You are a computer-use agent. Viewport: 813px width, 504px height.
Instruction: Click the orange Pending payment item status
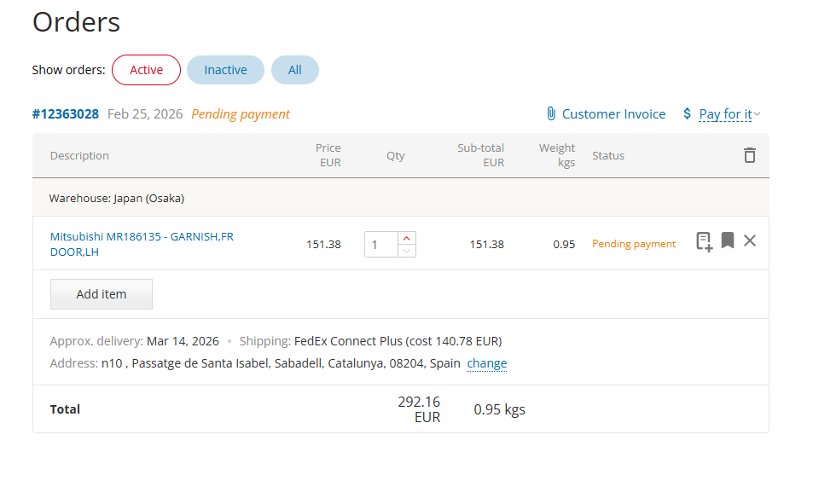(633, 244)
